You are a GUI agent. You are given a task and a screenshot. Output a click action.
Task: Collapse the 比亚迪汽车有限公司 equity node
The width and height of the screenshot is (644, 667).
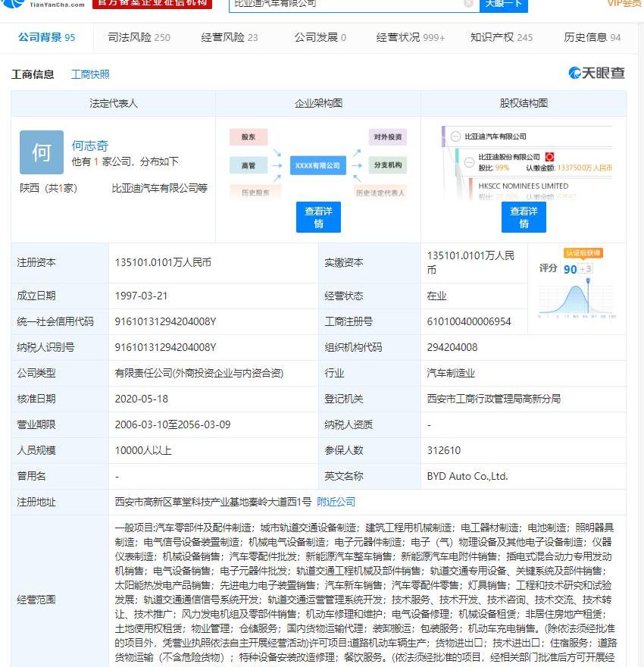pyautogui.click(x=455, y=136)
